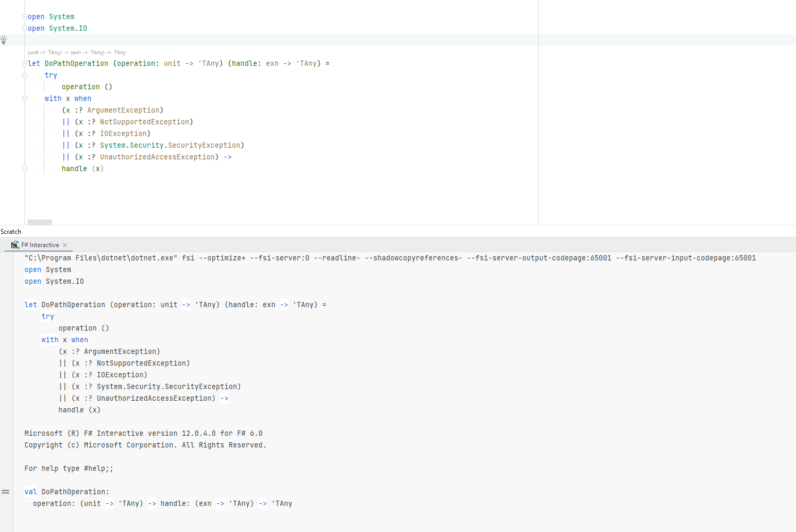This screenshot has height=532, width=796.
Task: Close the F# Interactive tab
Action: click(x=65, y=244)
